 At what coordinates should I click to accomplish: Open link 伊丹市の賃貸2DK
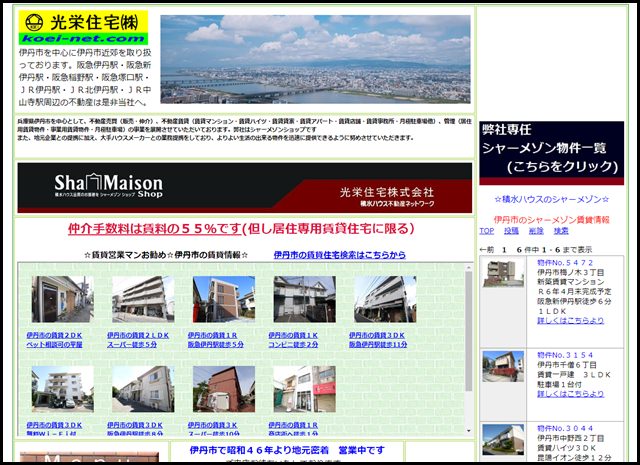[54, 335]
